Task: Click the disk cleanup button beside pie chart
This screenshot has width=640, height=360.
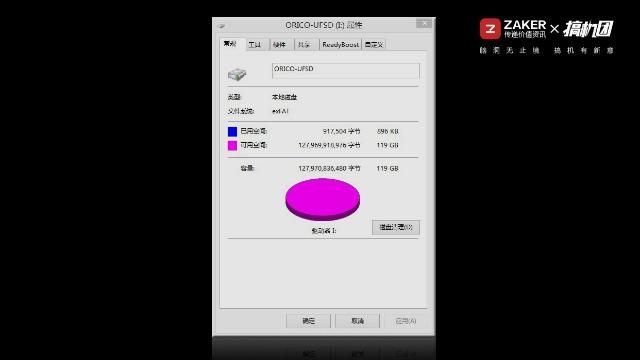Action: coord(396,227)
